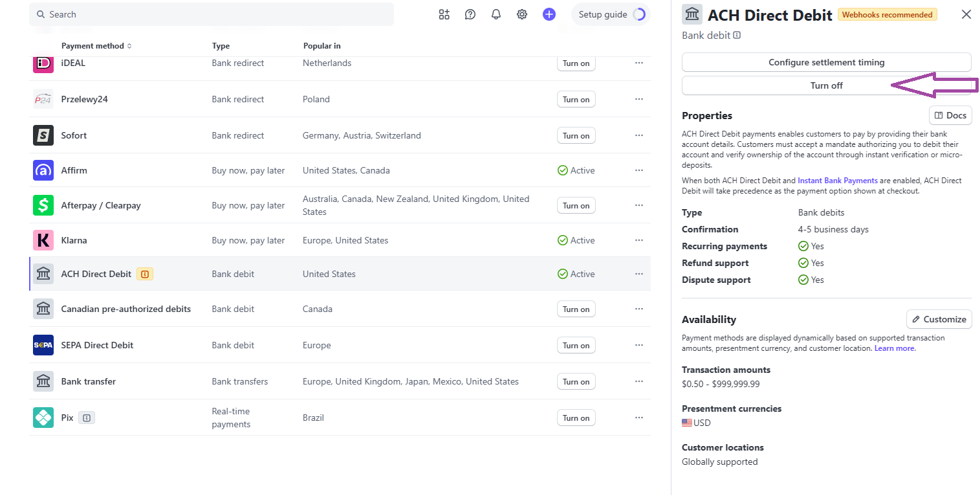Image resolution: width=980 pixels, height=503 pixels.
Task: Click the iDEAL payment logo
Action: [x=43, y=63]
